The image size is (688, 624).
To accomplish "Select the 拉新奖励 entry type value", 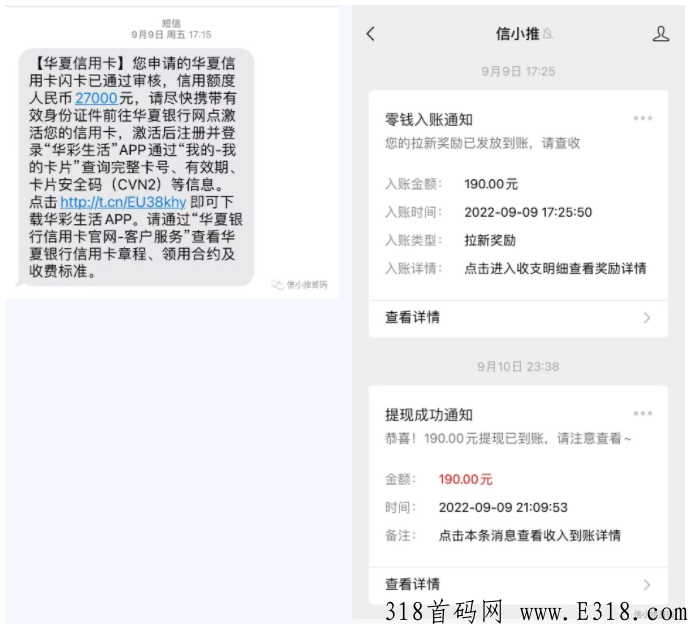I will 490,240.
